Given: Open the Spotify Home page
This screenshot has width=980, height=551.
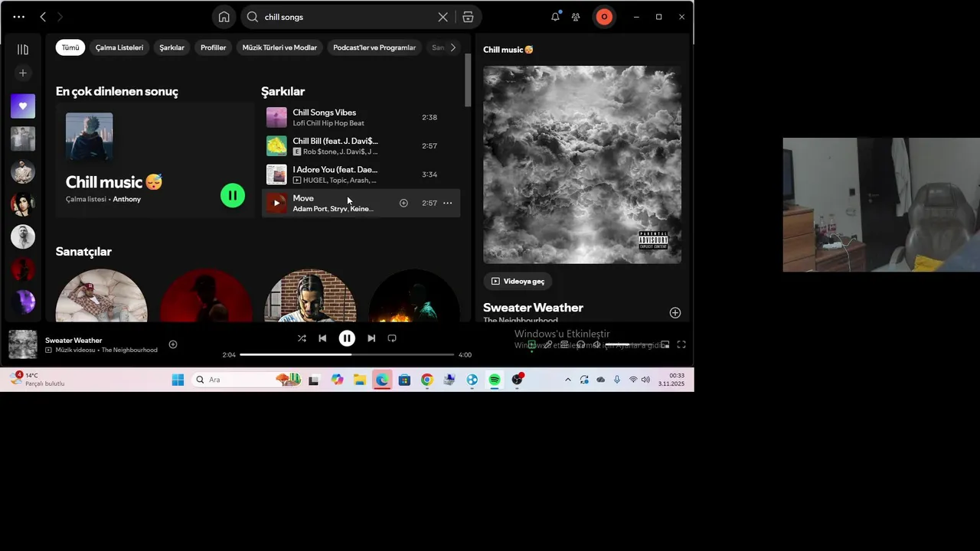Looking at the screenshot, I should pyautogui.click(x=224, y=17).
